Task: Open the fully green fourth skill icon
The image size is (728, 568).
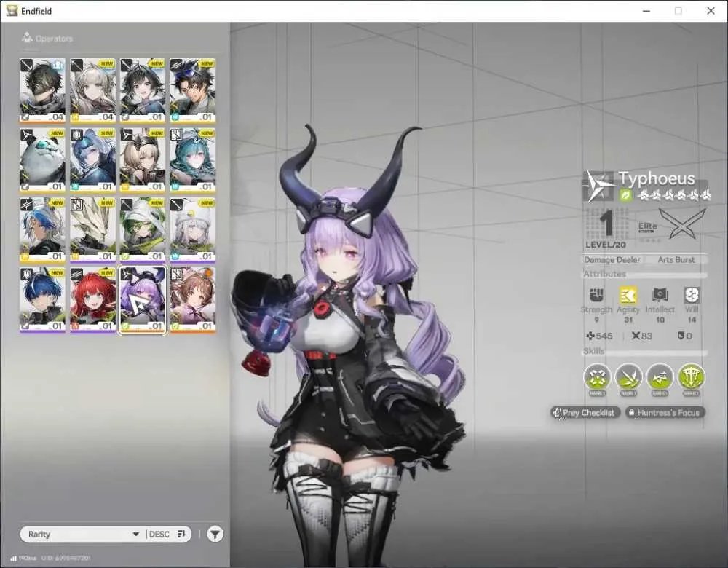Action: 692,376
